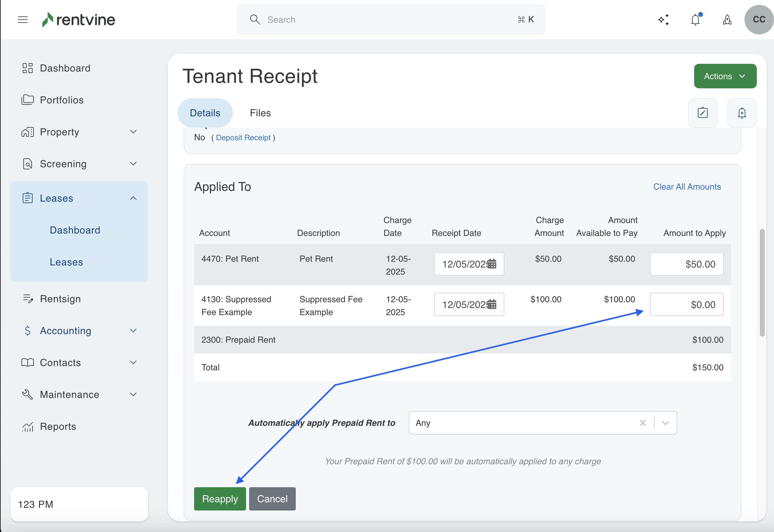The height and width of the screenshot is (532, 774).
Task: Open calendar picker for Suppressed Fee row
Action: (491, 304)
